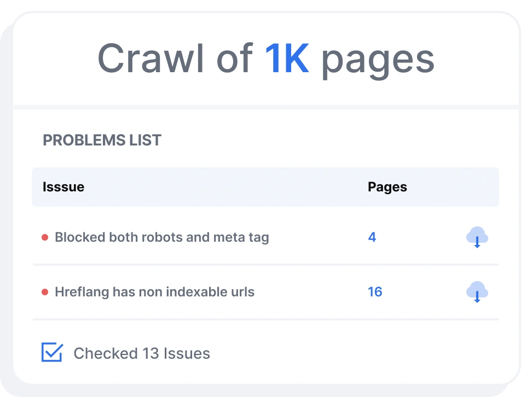Open the Blocked both robots and meta tag issue
Image resolution: width=532 pixels, height=397 pixels.
tap(162, 237)
